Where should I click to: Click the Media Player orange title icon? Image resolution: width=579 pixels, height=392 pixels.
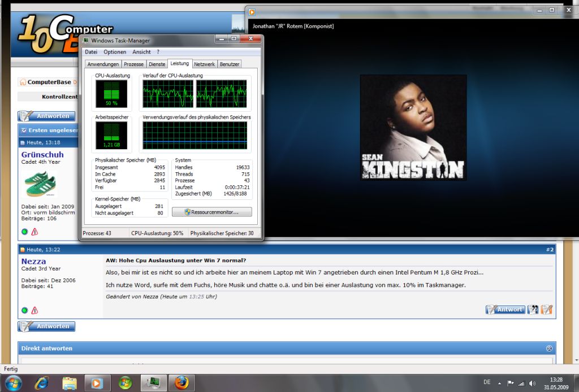(252, 12)
